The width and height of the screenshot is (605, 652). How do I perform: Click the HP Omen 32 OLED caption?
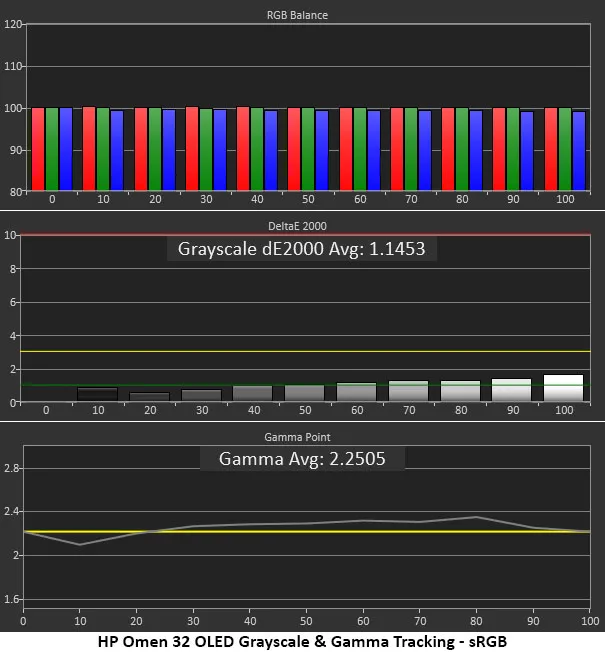302,641
